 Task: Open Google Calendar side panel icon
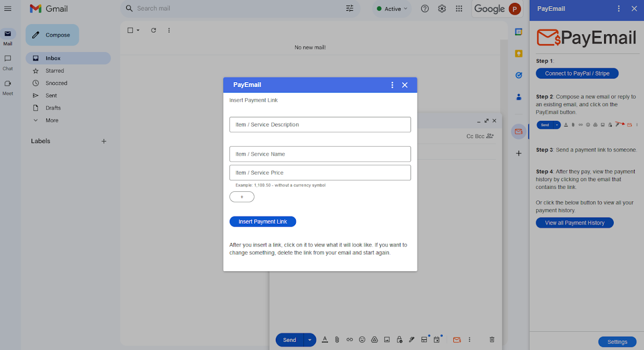[519, 32]
